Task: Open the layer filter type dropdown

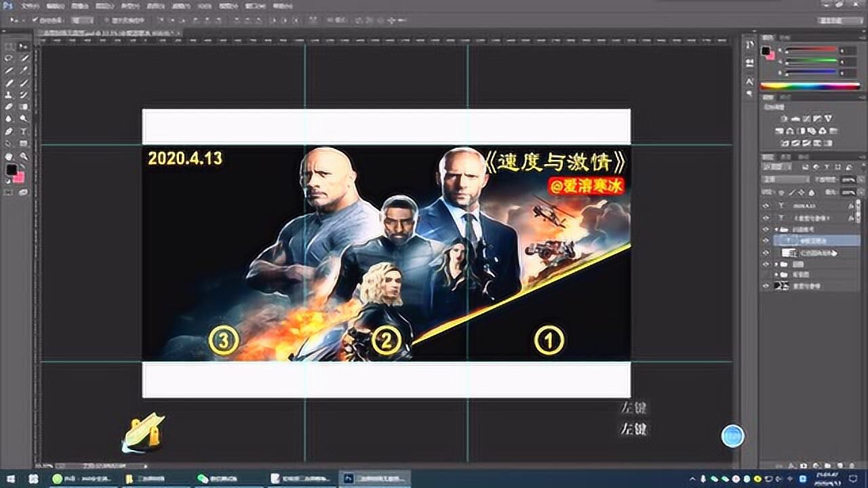Action: click(777, 166)
